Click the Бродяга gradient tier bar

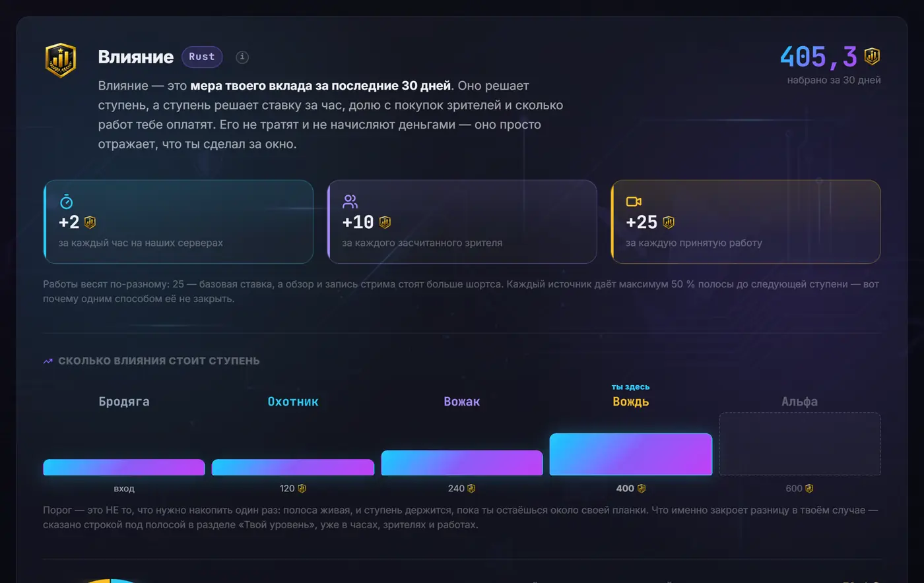pyautogui.click(x=124, y=468)
